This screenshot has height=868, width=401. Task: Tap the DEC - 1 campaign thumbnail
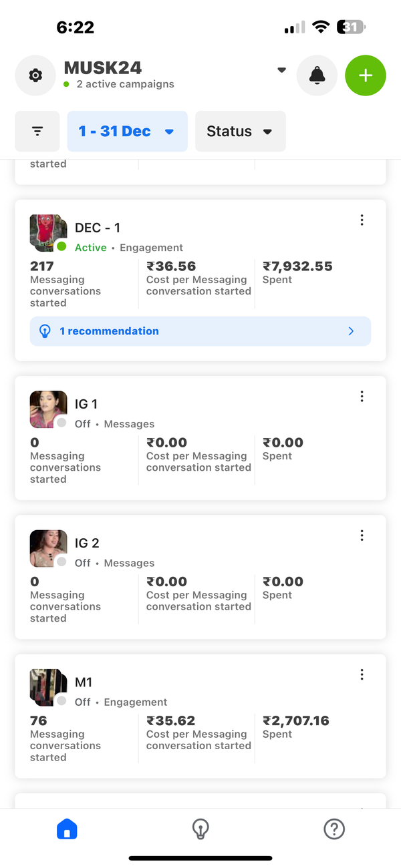click(48, 233)
